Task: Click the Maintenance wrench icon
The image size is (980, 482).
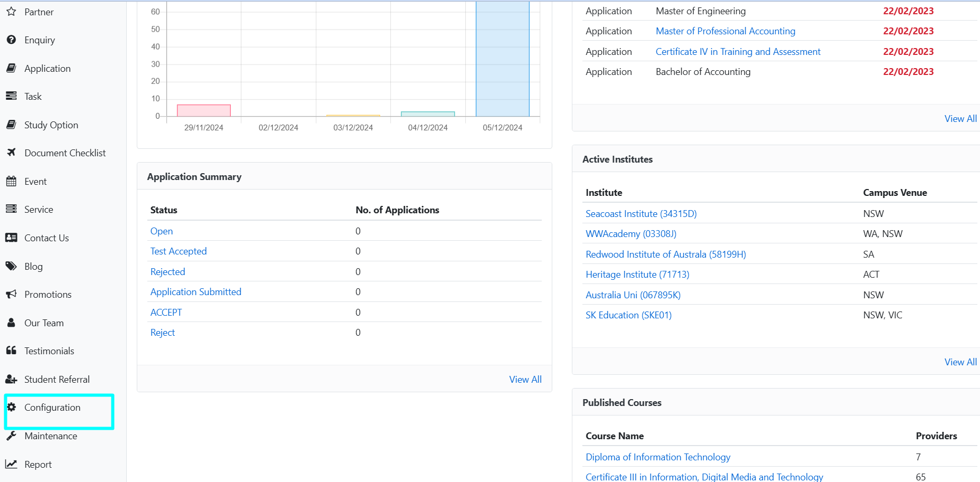Action: [11, 436]
